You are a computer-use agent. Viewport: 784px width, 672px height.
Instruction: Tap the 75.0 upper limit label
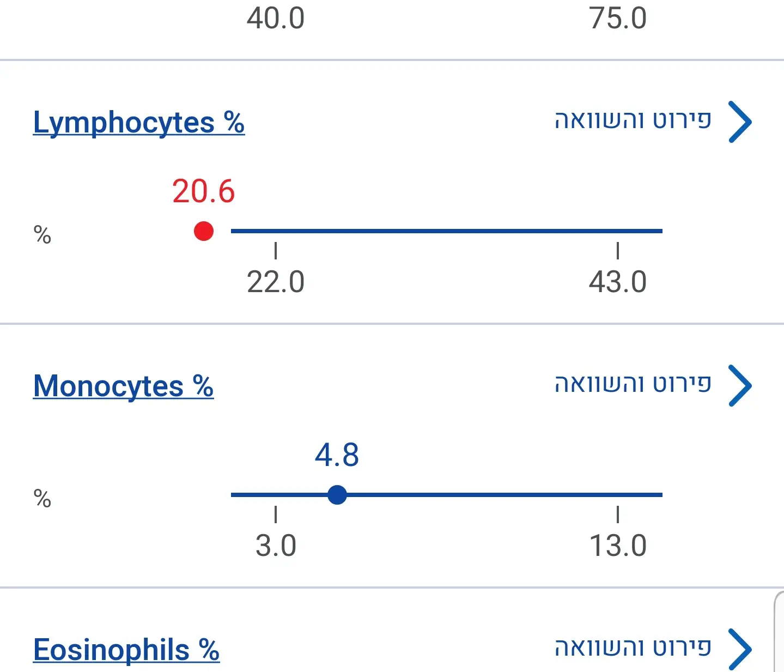click(x=617, y=19)
